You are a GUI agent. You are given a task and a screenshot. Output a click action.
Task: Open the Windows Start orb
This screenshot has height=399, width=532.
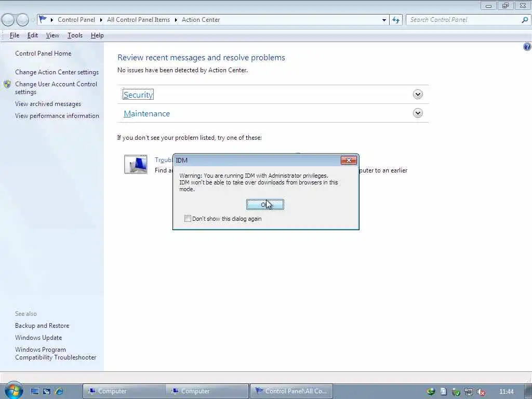click(14, 391)
